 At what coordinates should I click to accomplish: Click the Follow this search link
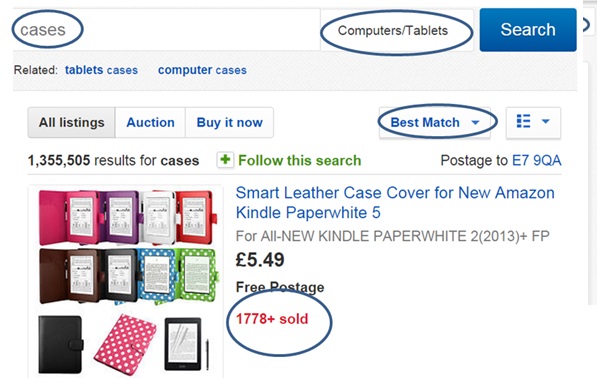pos(300,160)
